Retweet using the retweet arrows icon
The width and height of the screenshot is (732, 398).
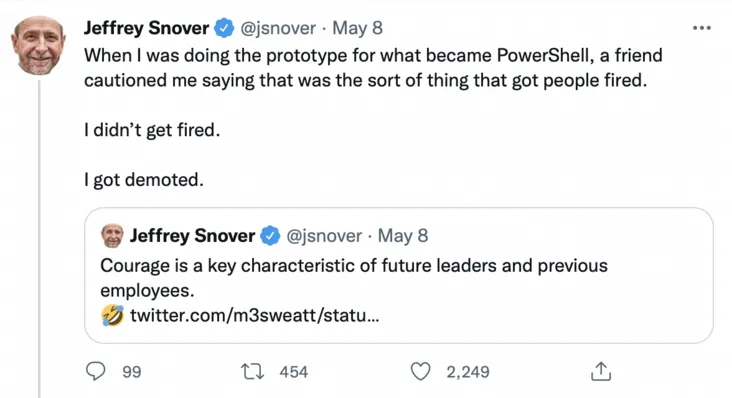pyautogui.click(x=252, y=371)
